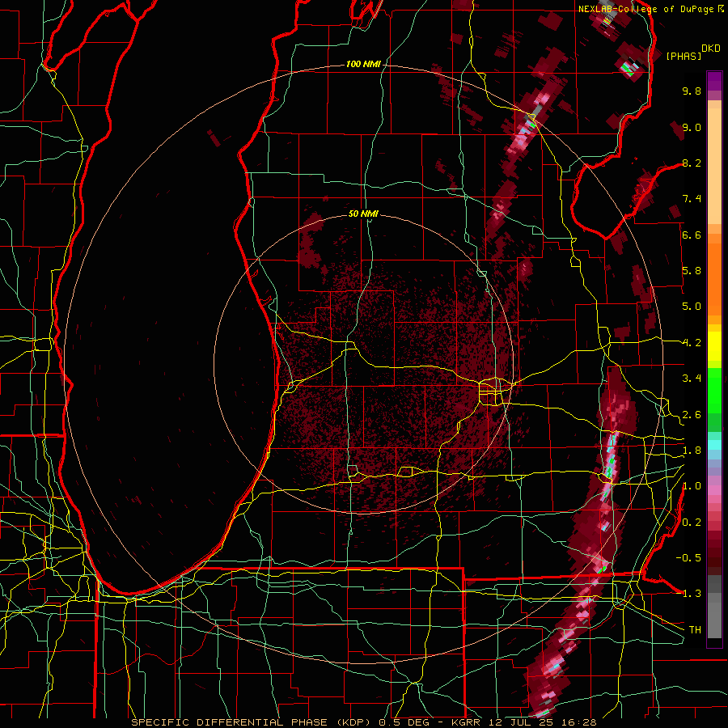Select the 0.2 scale label
728x728 pixels.
coord(692,523)
